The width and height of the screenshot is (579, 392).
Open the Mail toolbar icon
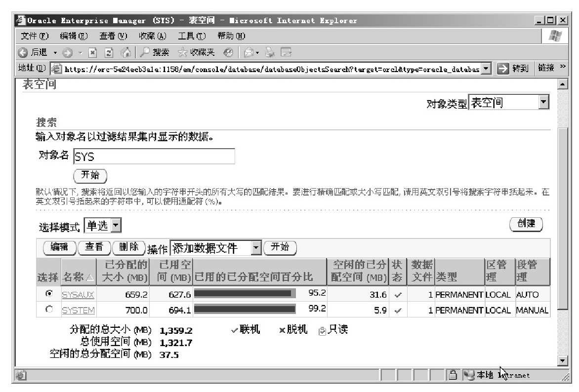[x=249, y=53]
